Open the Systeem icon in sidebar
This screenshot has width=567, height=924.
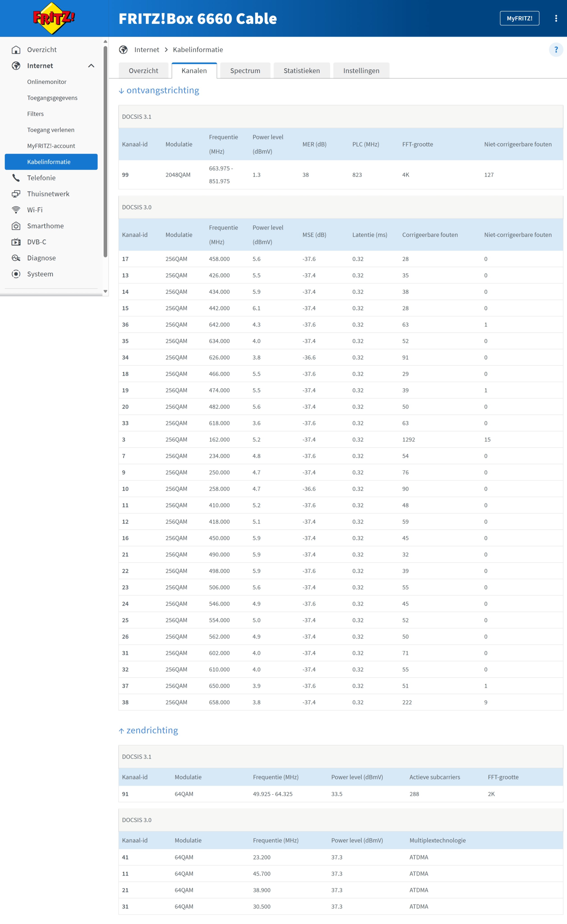pyautogui.click(x=16, y=274)
